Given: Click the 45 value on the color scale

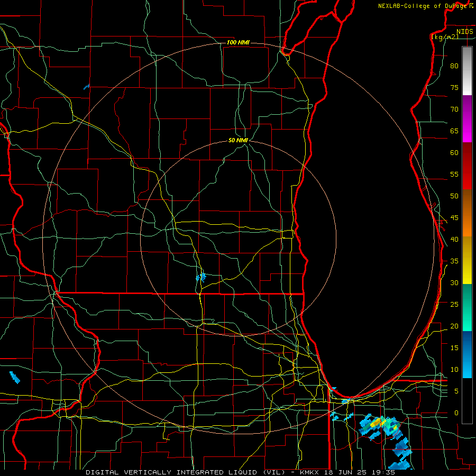Looking at the screenshot, I should (454, 218).
